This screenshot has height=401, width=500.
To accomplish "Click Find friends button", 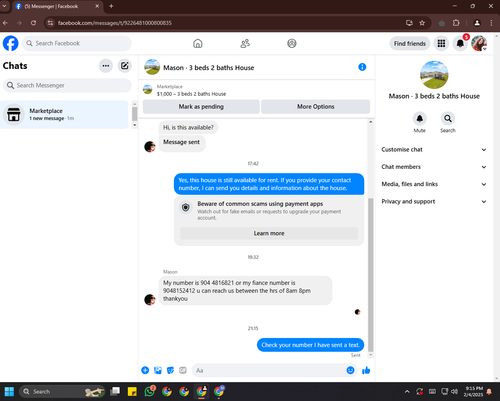I will (410, 43).
